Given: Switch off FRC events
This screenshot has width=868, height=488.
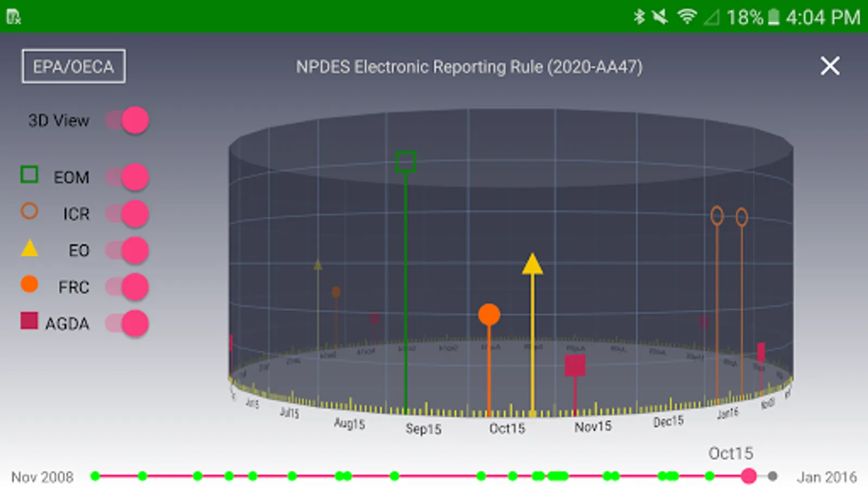Looking at the screenshot, I should (127, 287).
